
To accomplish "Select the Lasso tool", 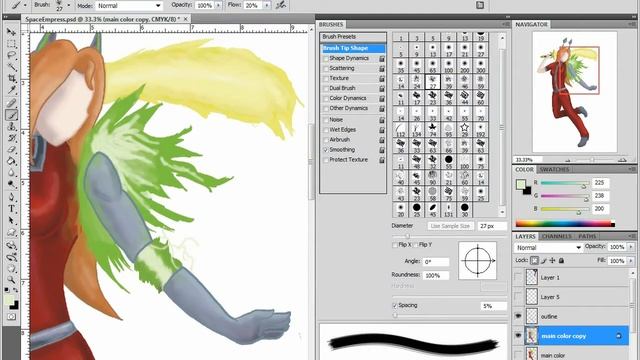I will [x=11, y=56].
